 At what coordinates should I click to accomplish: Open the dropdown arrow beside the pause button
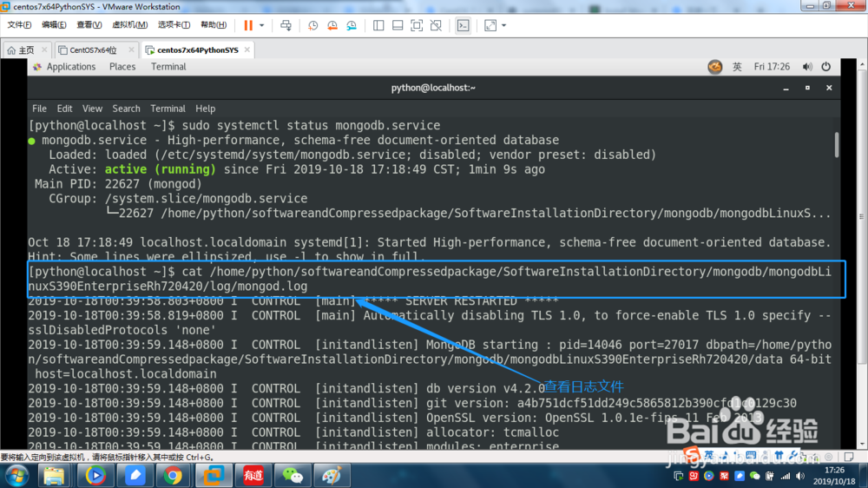262,25
